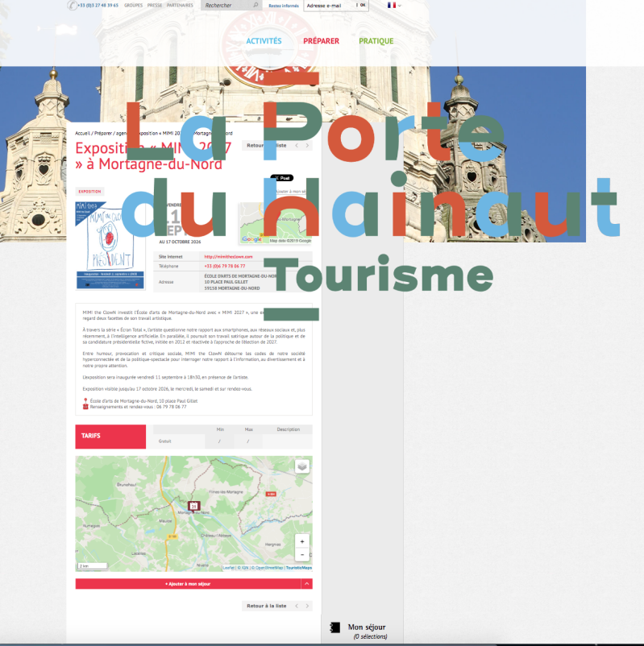Open the PRÉPARER menu
This screenshot has height=646, width=644.
pyautogui.click(x=321, y=41)
